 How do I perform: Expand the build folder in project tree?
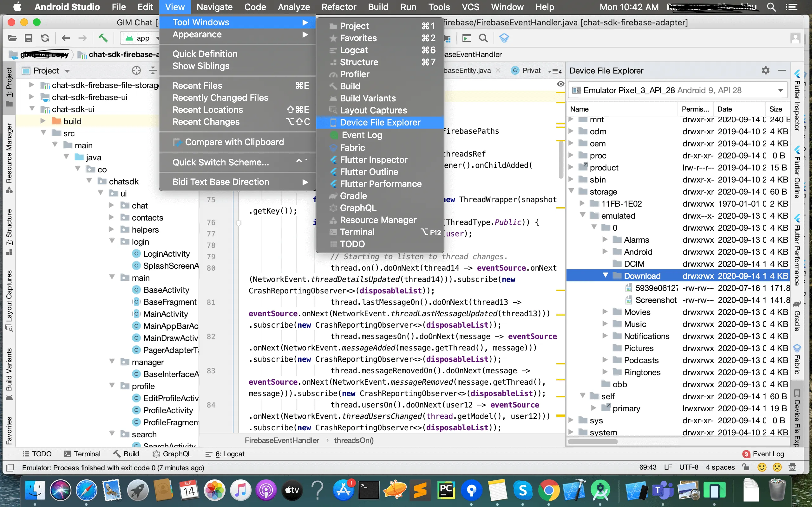(x=43, y=121)
